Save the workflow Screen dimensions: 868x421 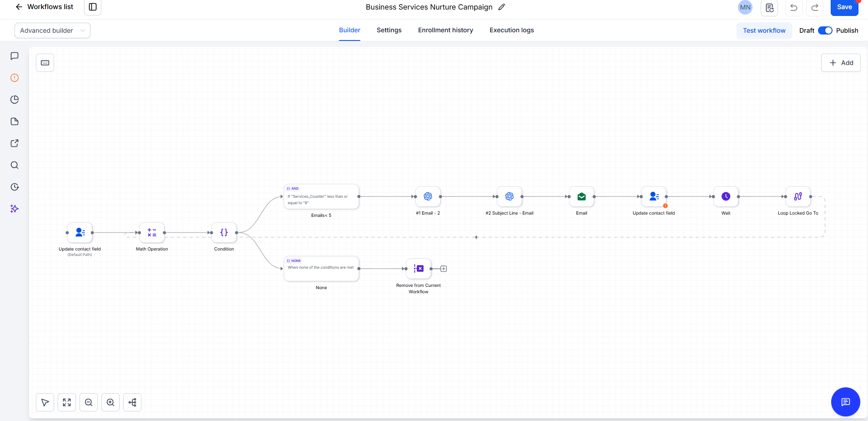click(844, 7)
